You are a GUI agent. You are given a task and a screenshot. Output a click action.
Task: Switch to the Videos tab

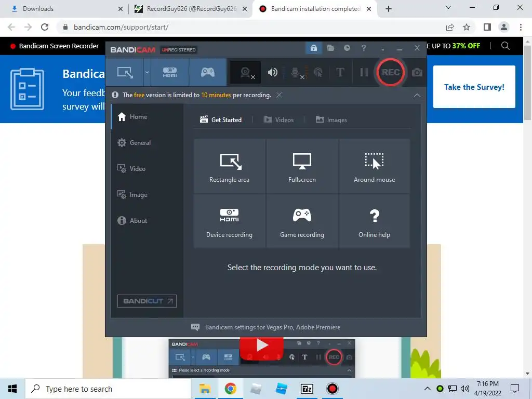[278, 120]
